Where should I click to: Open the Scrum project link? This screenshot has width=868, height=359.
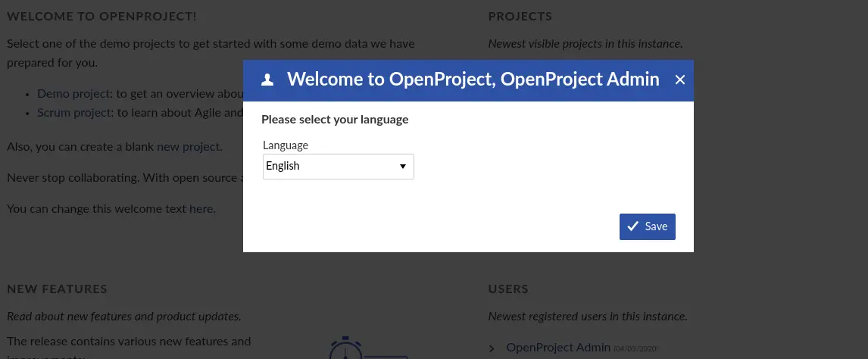pos(73,112)
